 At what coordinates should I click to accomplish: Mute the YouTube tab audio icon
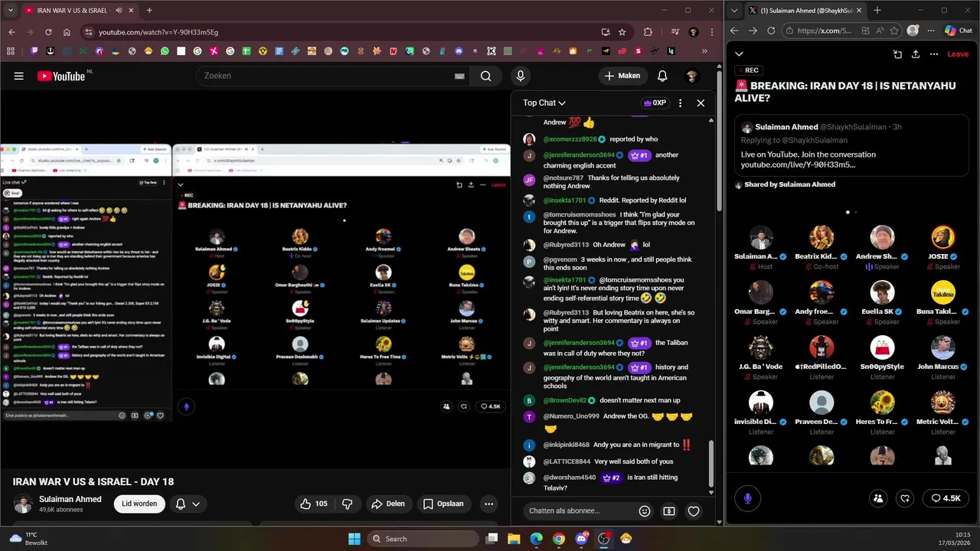pyautogui.click(x=119, y=11)
